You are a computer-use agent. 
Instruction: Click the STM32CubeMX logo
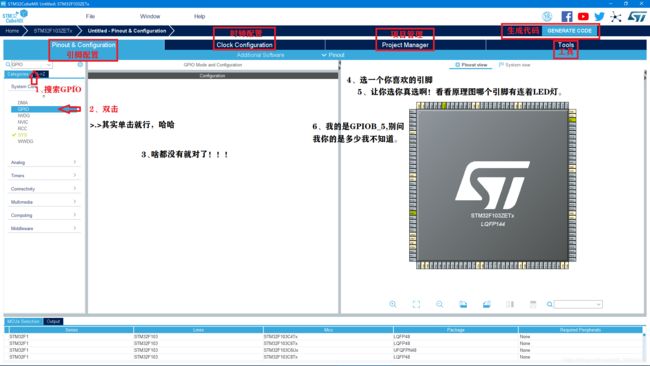click(x=15, y=17)
